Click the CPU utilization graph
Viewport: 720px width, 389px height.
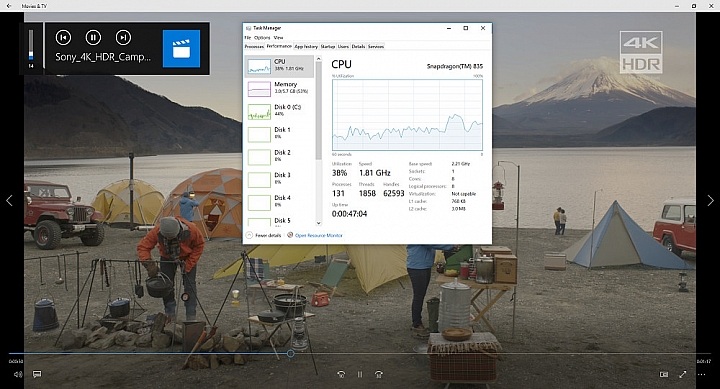[407, 115]
